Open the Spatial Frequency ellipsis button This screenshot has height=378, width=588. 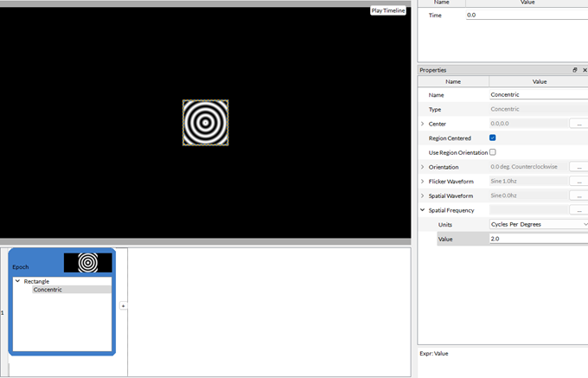point(578,210)
